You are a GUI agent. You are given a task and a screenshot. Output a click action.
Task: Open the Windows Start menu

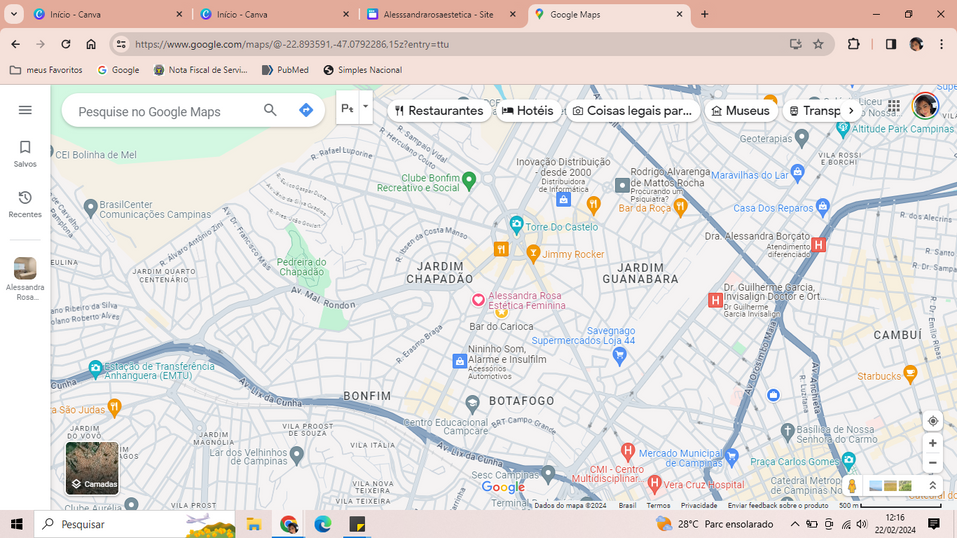tap(16, 524)
